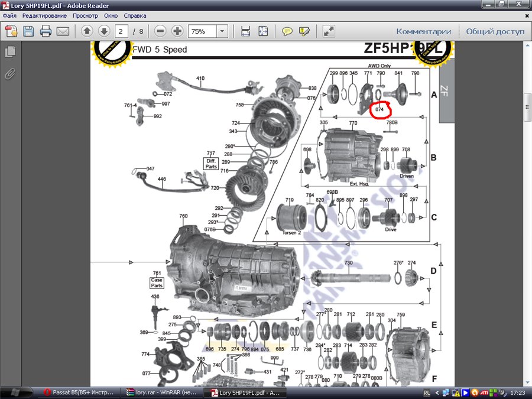Zoom in with the plus button
The height and width of the screenshot is (399, 532).
pyautogui.click(x=177, y=31)
